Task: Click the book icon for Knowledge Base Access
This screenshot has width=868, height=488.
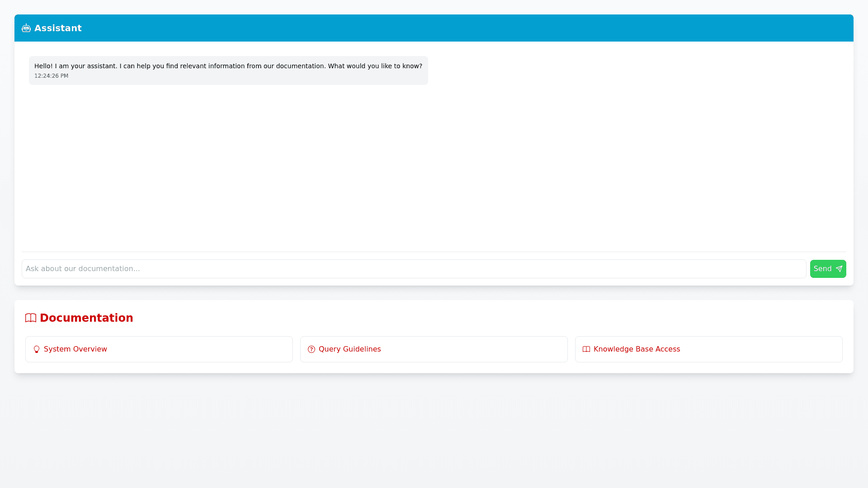Action: click(x=586, y=349)
